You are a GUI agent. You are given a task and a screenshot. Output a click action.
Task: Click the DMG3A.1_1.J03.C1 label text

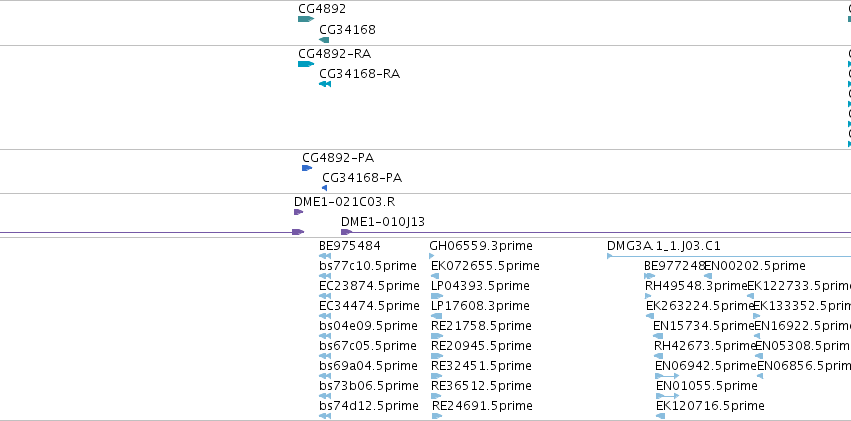(664, 246)
